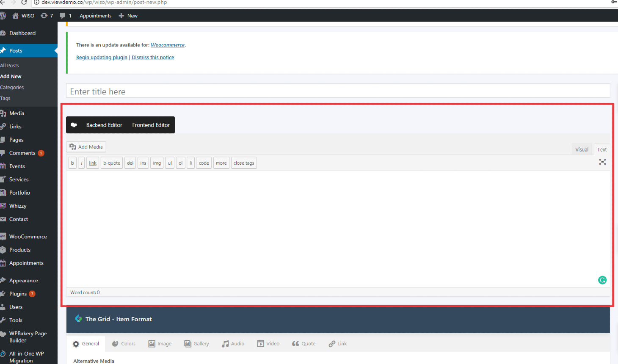The height and width of the screenshot is (364, 618).
Task: Click the Enter title here field
Action: click(x=338, y=91)
